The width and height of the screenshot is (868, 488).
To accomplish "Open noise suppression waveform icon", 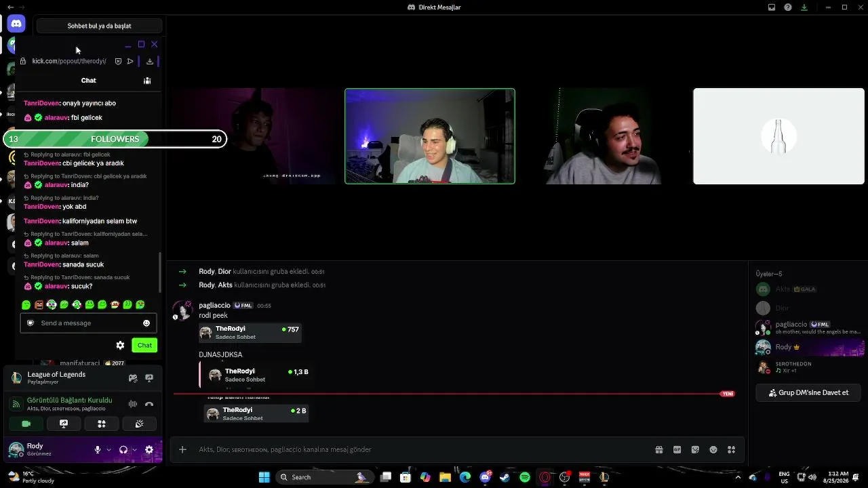I will [133, 404].
